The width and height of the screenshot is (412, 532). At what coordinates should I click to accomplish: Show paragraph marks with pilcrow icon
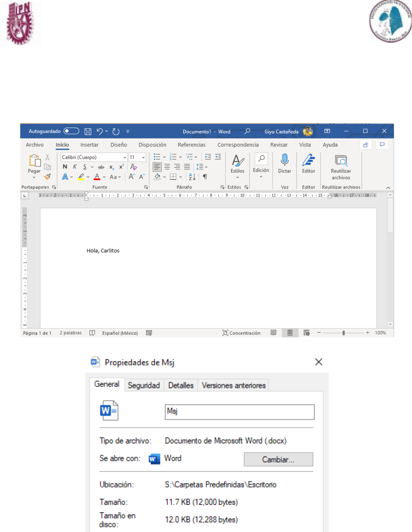205,177
